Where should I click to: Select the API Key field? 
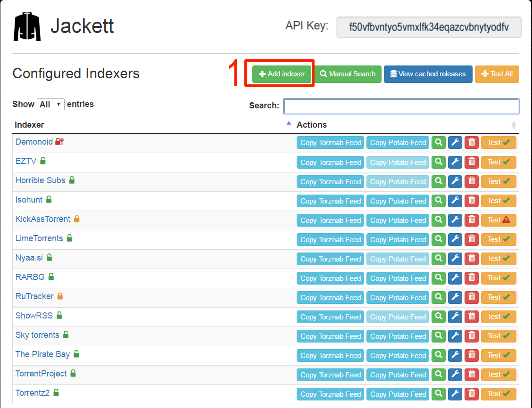click(x=429, y=27)
